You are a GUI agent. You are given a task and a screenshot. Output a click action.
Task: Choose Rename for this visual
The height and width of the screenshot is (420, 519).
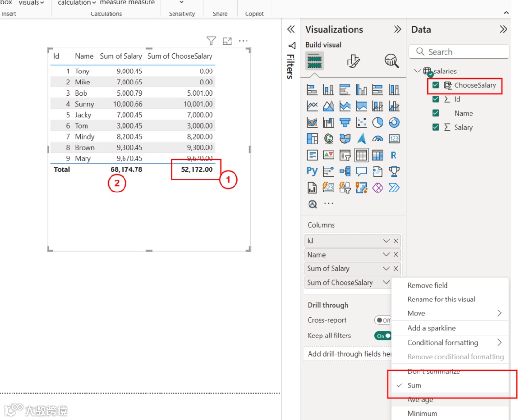pos(441,299)
